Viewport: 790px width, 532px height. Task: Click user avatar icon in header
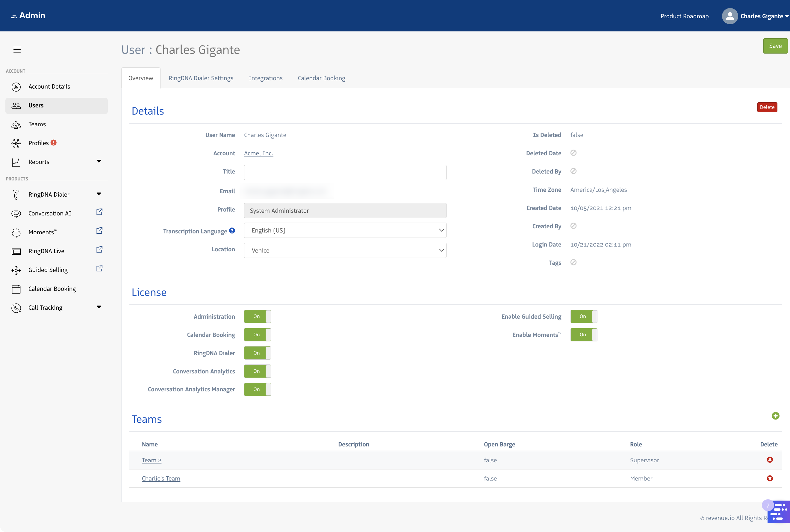click(730, 16)
